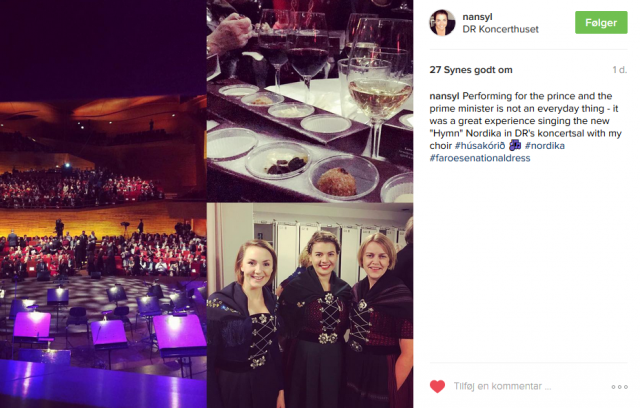Viewport: 640px width, 408px height.
Task: Open the nansyl username in header
Action: point(477,17)
